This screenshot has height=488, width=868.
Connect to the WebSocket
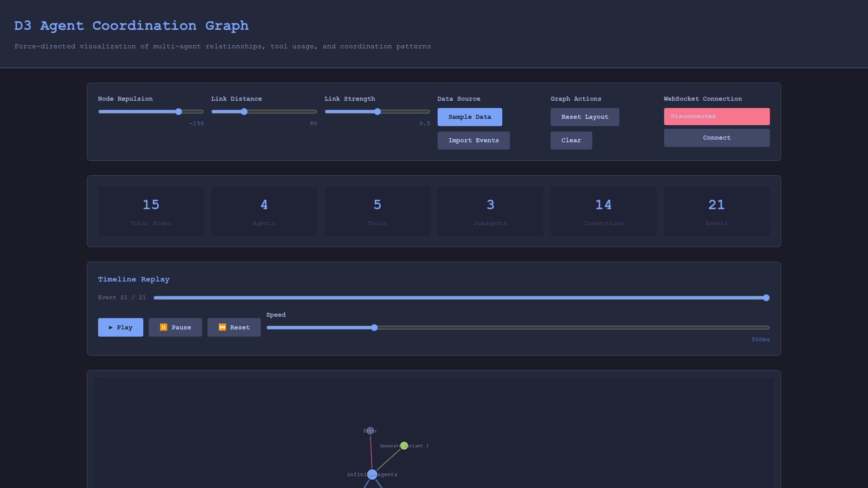pos(716,137)
